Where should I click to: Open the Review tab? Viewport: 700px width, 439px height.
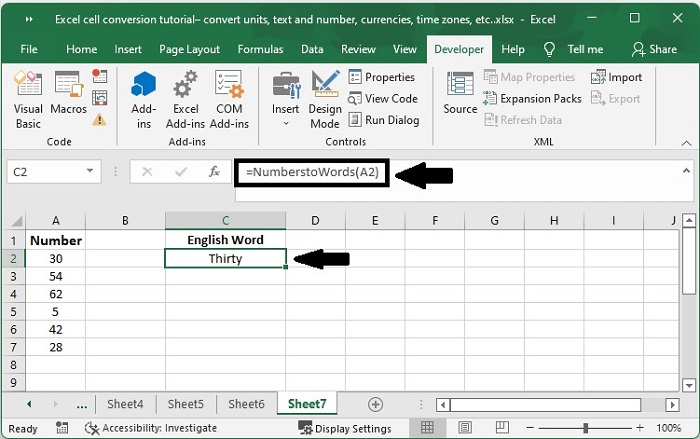(358, 49)
